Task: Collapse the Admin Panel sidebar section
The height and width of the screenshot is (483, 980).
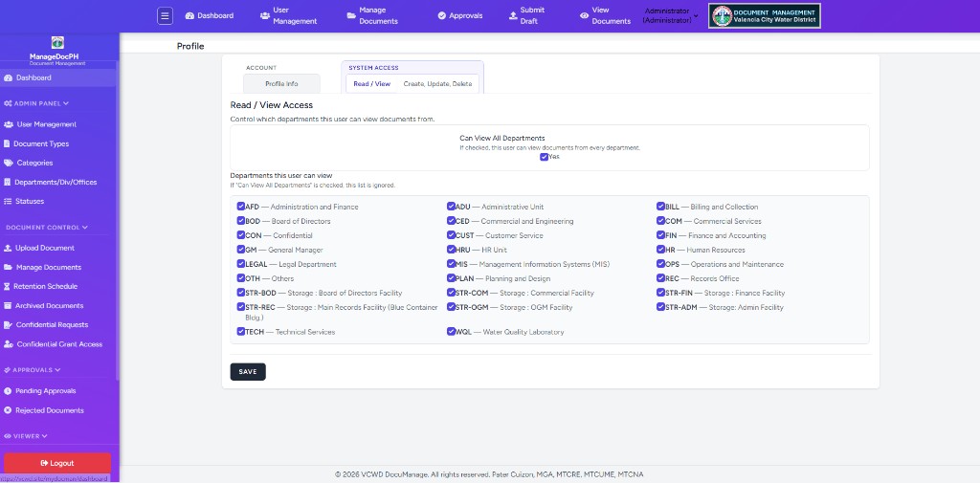Action: (x=36, y=103)
